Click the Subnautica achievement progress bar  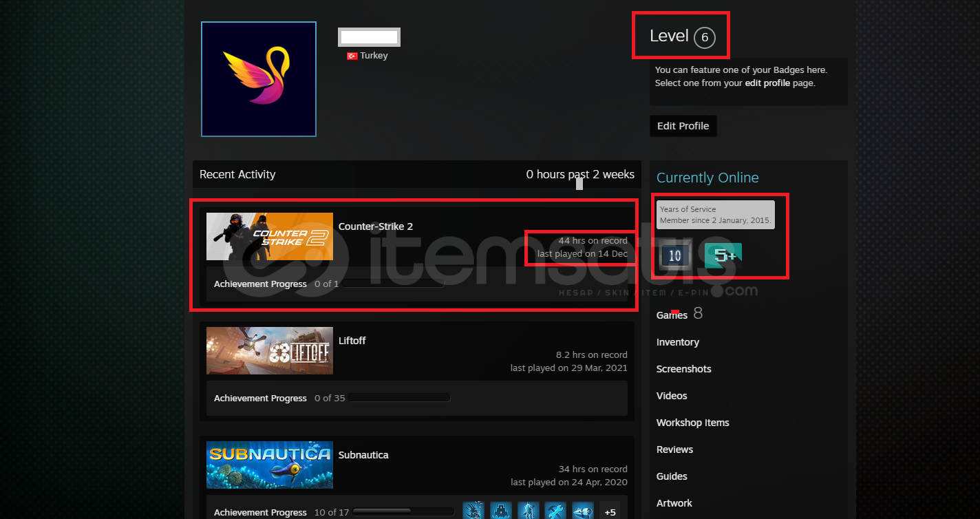(403, 512)
